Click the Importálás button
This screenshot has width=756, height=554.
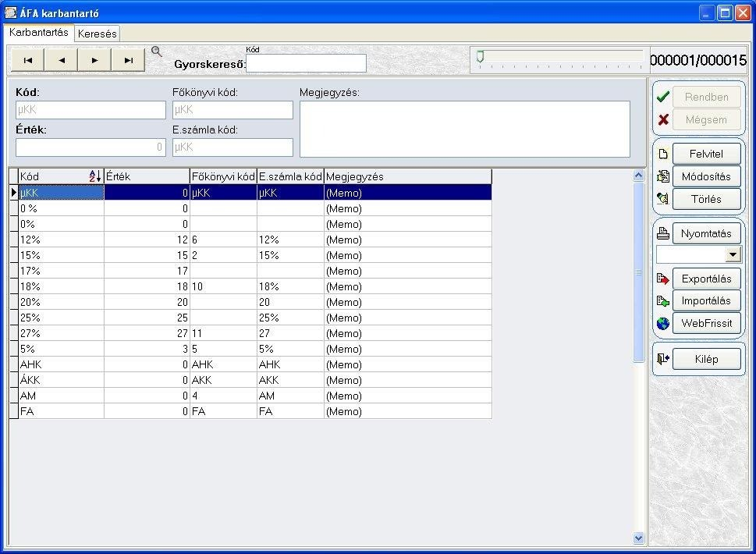(x=706, y=301)
